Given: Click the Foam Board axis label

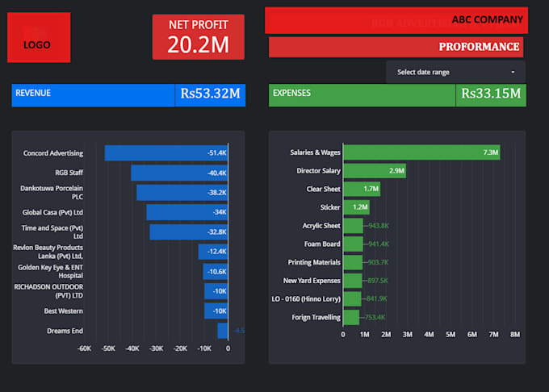Looking at the screenshot, I should coord(322,244).
